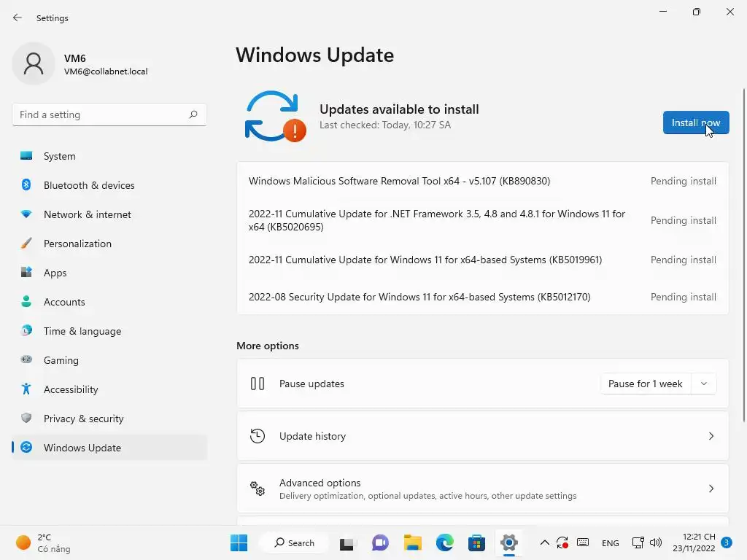Open the weather widget showing 2°C
This screenshot has width=747, height=560.
point(43,542)
